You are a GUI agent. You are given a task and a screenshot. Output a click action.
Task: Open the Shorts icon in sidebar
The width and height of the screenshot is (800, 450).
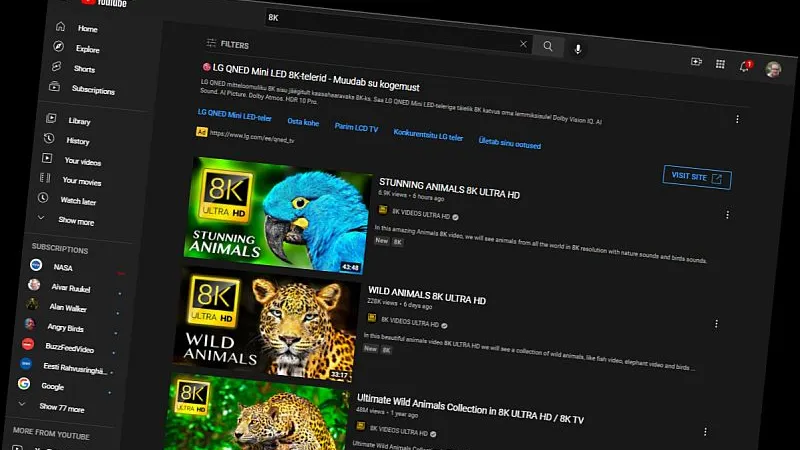(57, 66)
